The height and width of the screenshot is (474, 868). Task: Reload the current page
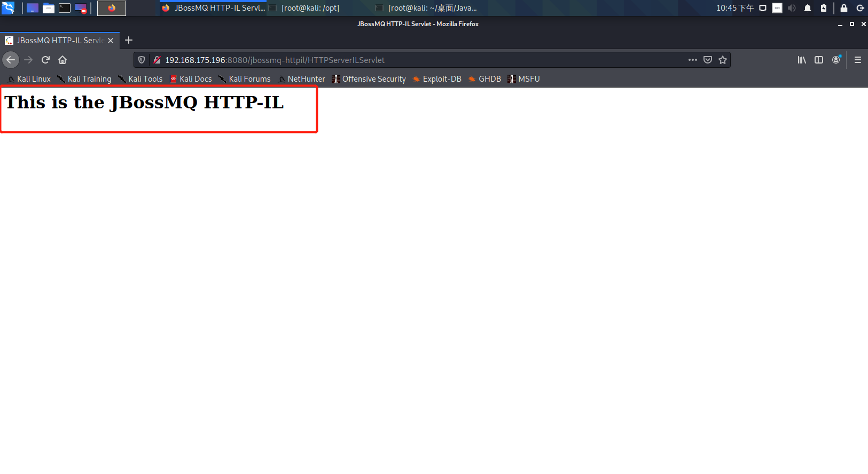[45, 60]
